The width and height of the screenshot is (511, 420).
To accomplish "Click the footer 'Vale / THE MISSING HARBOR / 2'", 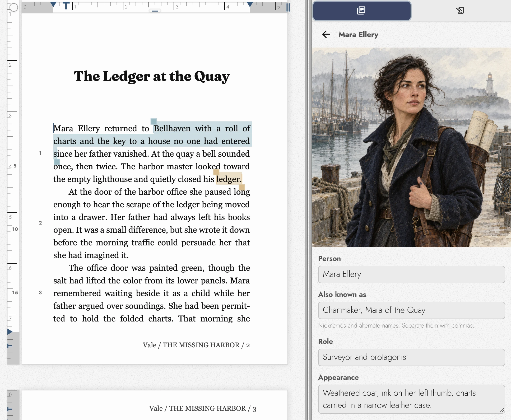I will tap(196, 345).
